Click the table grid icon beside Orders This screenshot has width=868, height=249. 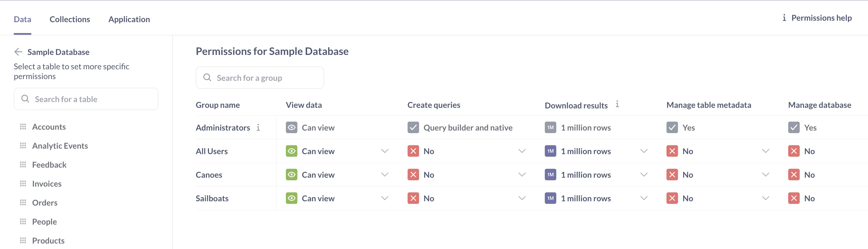point(23,202)
